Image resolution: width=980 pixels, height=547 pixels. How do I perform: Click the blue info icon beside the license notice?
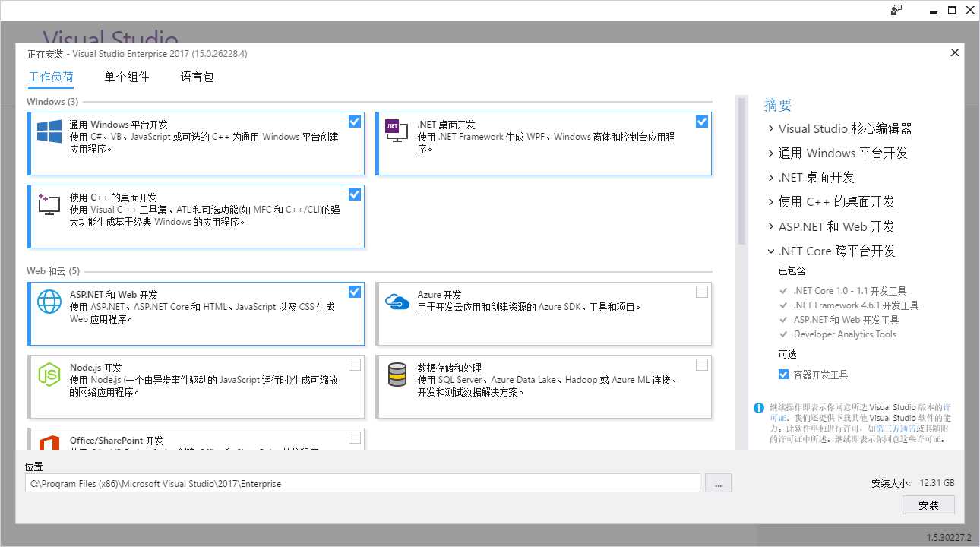tap(758, 408)
